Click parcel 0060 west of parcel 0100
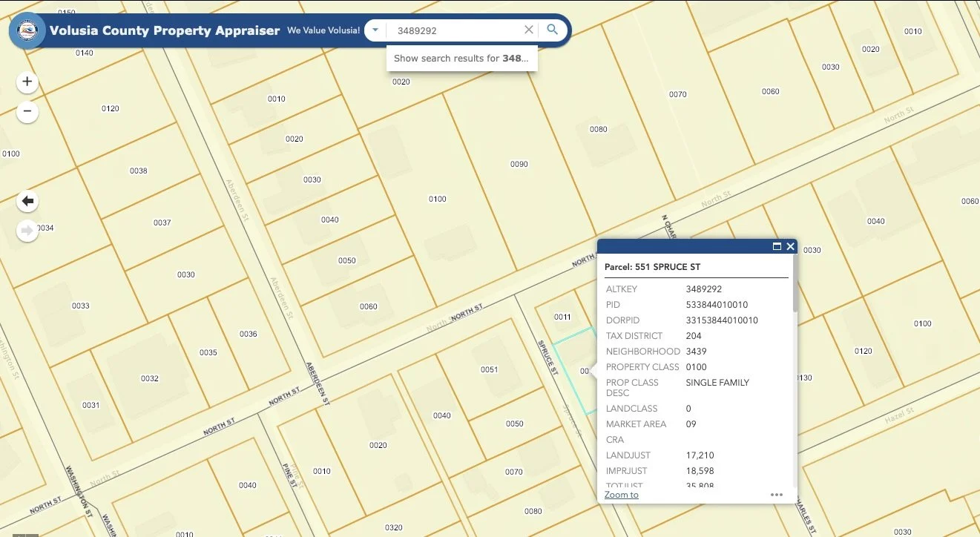980x537 pixels. (369, 306)
